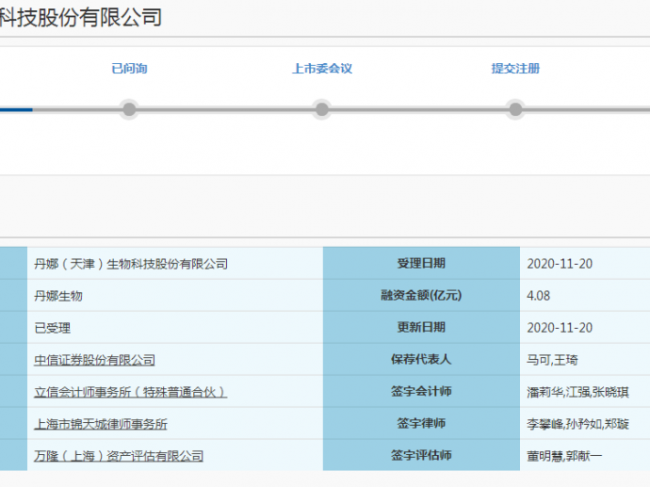Click company name 丹娜（天津）生物科技股份有限公司 cell
650x487 pixels.
[x=175, y=264]
